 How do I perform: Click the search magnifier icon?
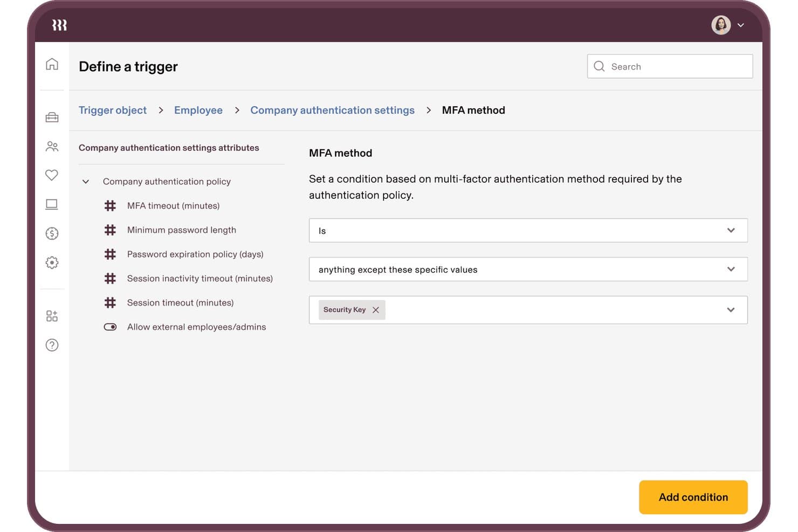[x=599, y=66]
